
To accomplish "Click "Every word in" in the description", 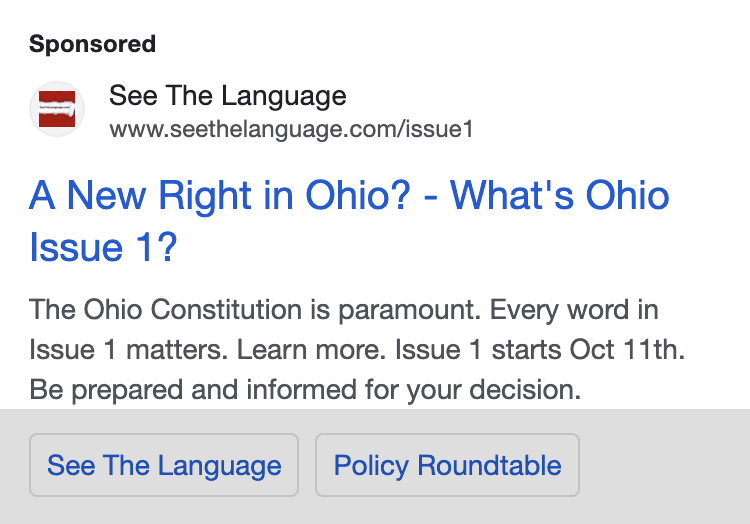I will 574,310.
